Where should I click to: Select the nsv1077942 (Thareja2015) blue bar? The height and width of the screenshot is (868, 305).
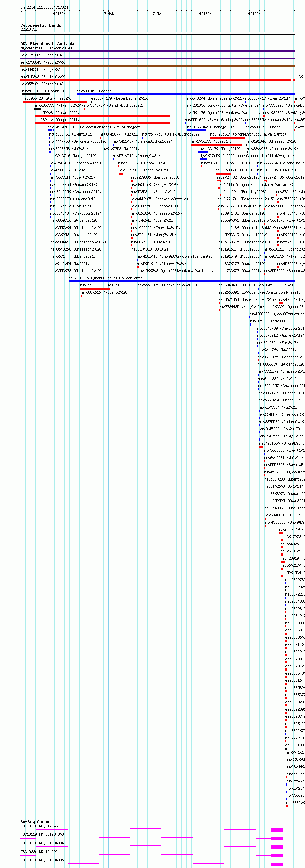pos(197,130)
